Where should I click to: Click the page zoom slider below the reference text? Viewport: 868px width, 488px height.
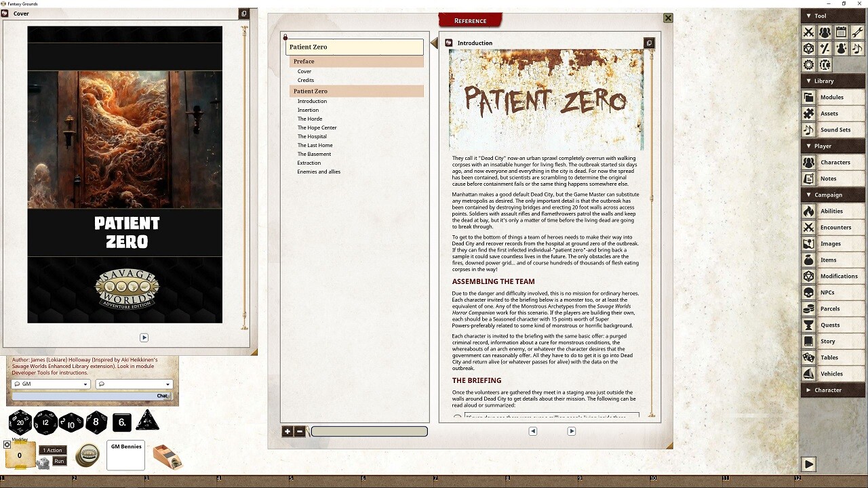[370, 431]
